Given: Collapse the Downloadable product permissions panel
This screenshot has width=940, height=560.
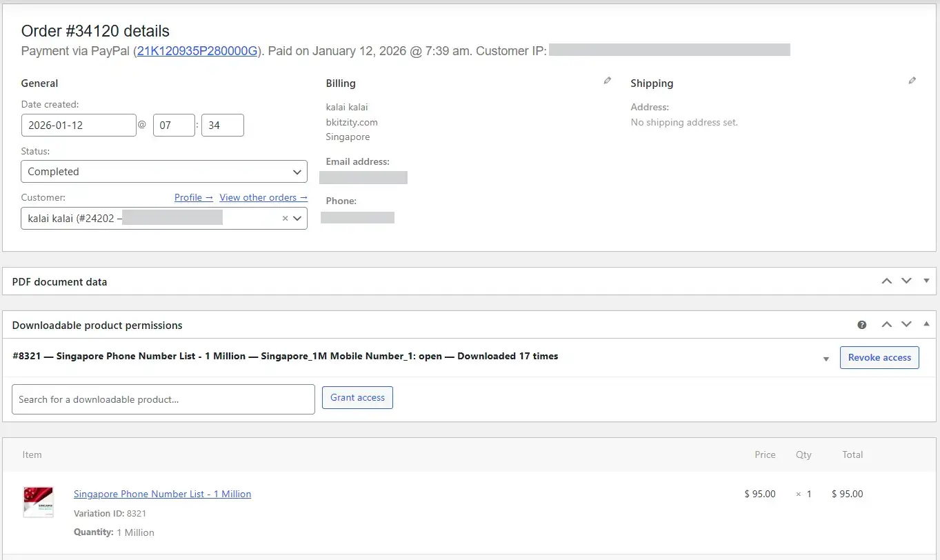Looking at the screenshot, I should (926, 324).
